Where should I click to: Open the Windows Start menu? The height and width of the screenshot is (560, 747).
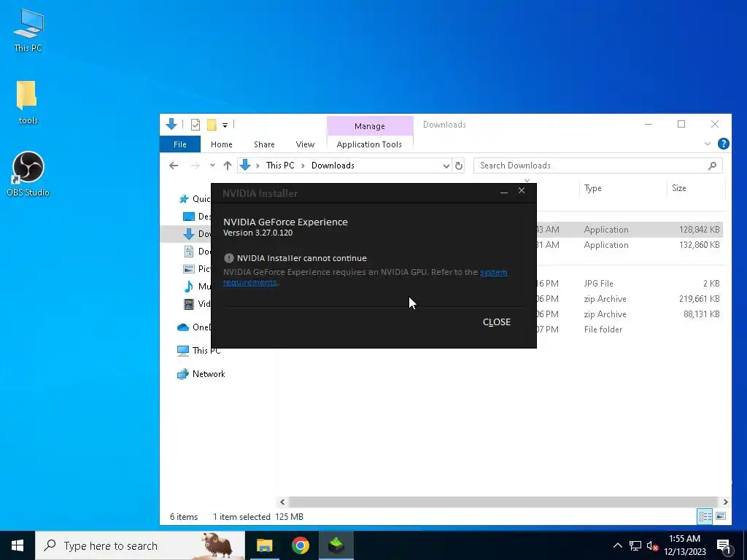click(18, 545)
